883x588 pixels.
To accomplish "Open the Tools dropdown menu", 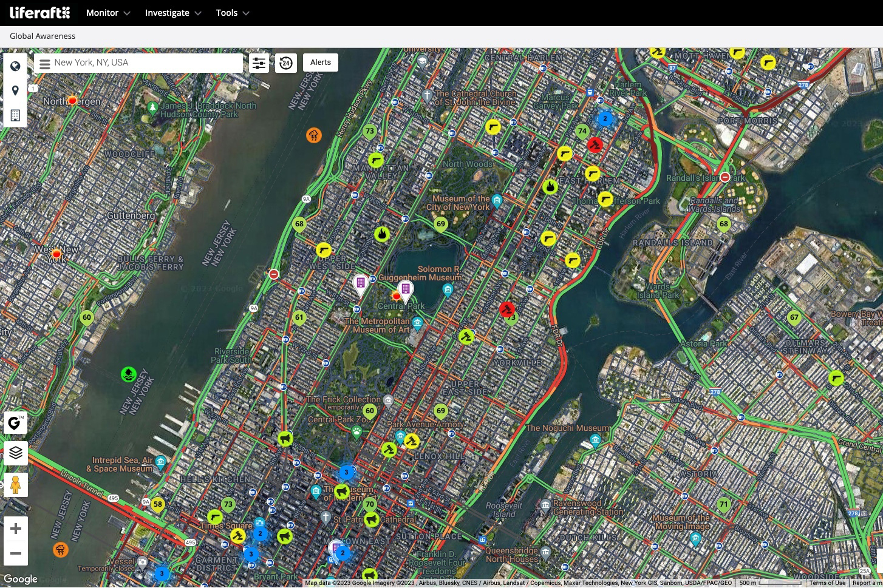I will [233, 13].
